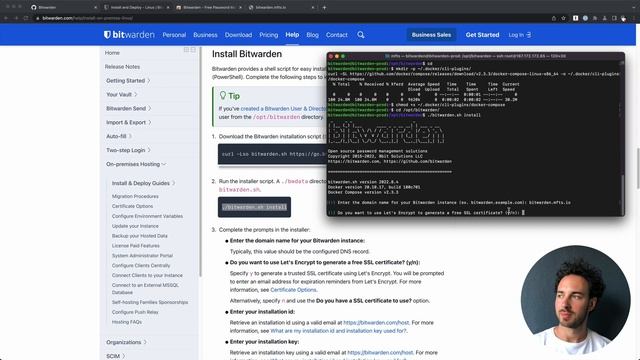640x360 pixels.
Task: Open License Paid Features page
Action: [x=136, y=245]
